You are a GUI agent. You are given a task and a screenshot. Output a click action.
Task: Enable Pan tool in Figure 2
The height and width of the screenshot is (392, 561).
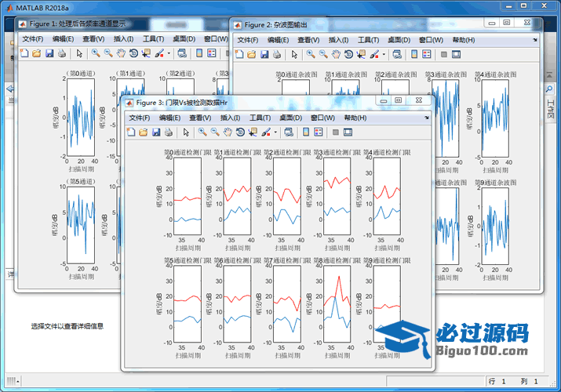336,54
